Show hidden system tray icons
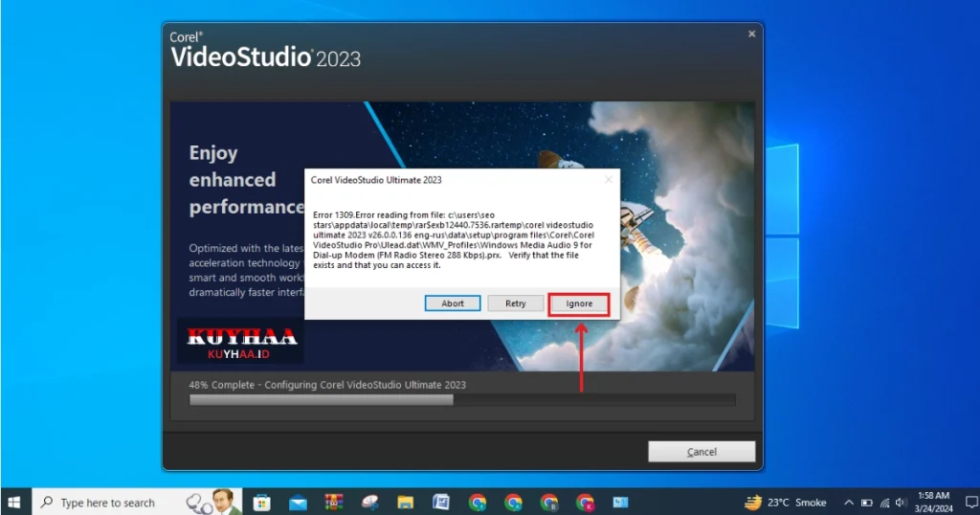 [x=848, y=503]
